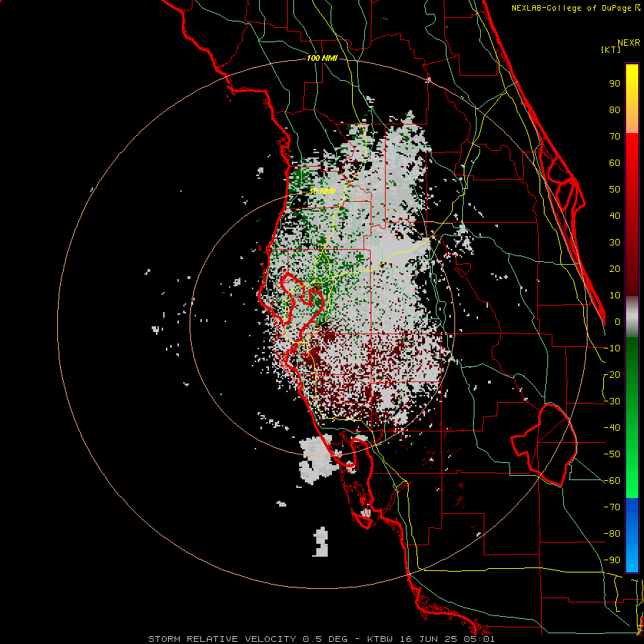Viewport: 644px width, 644px height.
Task: Click the -60 knot scale label
Action: tap(612, 481)
